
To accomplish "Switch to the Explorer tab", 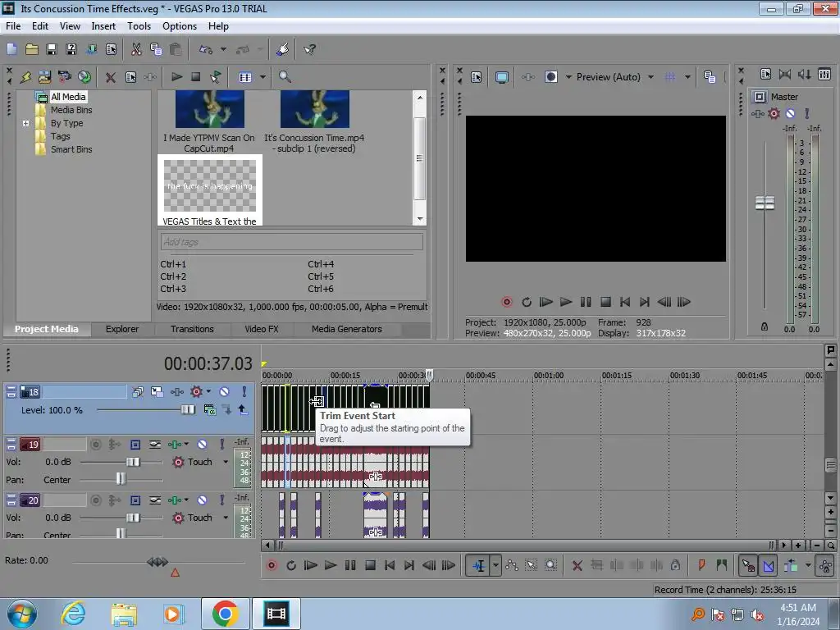I will pos(121,329).
